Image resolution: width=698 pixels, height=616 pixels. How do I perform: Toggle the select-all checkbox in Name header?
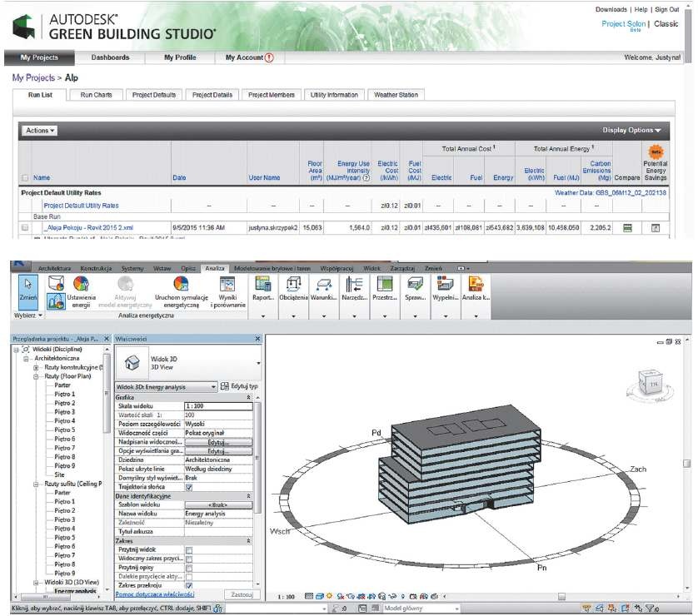pyautogui.click(x=25, y=178)
